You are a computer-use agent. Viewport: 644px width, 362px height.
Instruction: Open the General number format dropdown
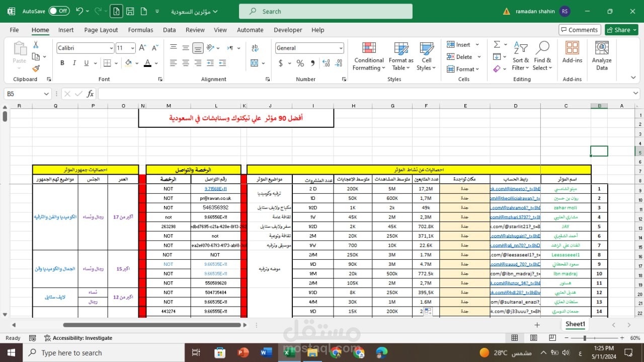[x=341, y=48]
